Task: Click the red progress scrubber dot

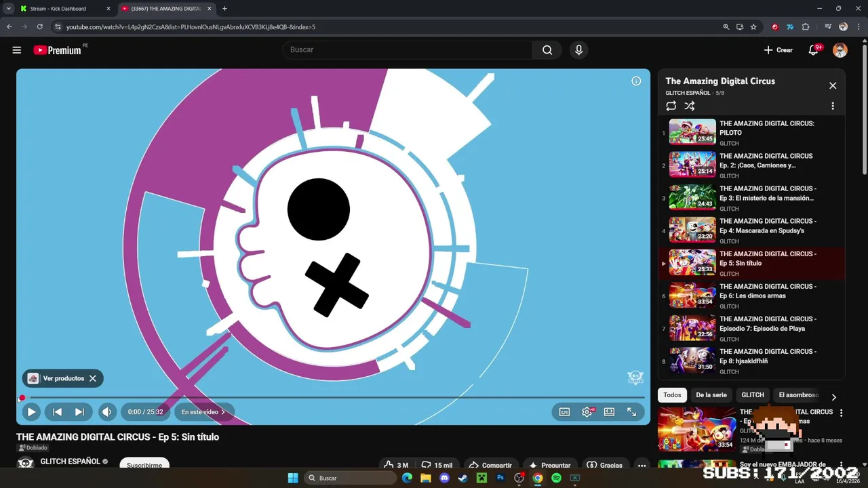Action: (x=22, y=398)
